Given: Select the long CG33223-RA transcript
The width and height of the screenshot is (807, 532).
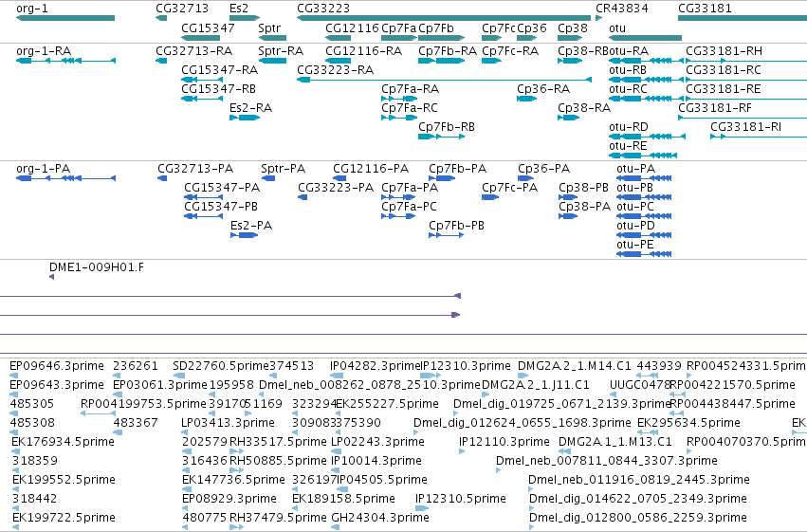Looking at the screenshot, I should coord(444,80).
